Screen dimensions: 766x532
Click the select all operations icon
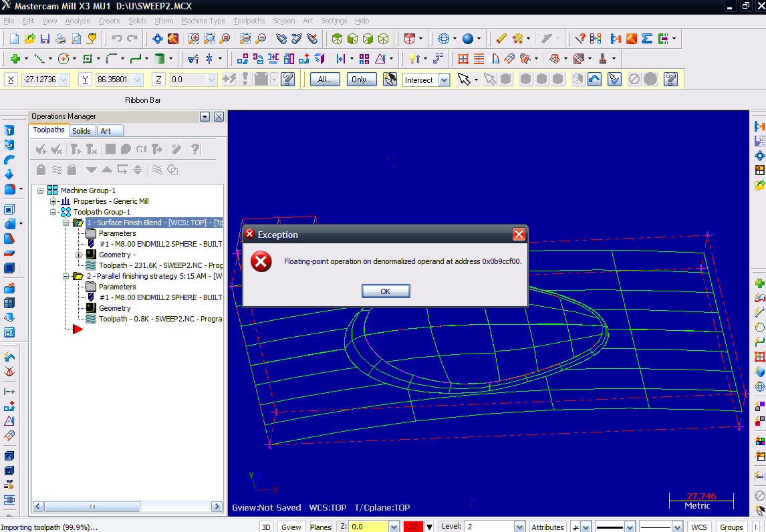pyautogui.click(x=41, y=149)
